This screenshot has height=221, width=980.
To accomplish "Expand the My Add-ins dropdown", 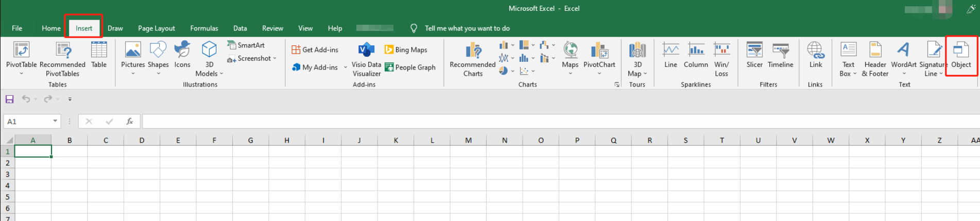I will [x=345, y=67].
